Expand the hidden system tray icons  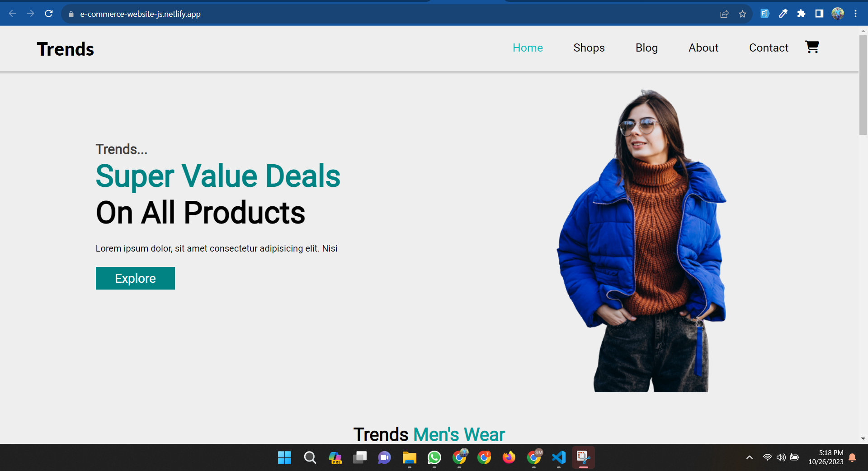[749, 457]
